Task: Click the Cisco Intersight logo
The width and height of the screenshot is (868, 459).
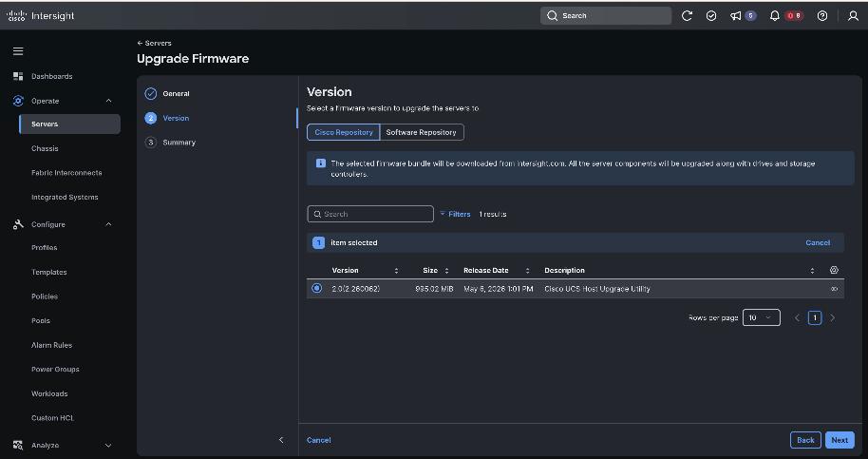Action: 41,15
